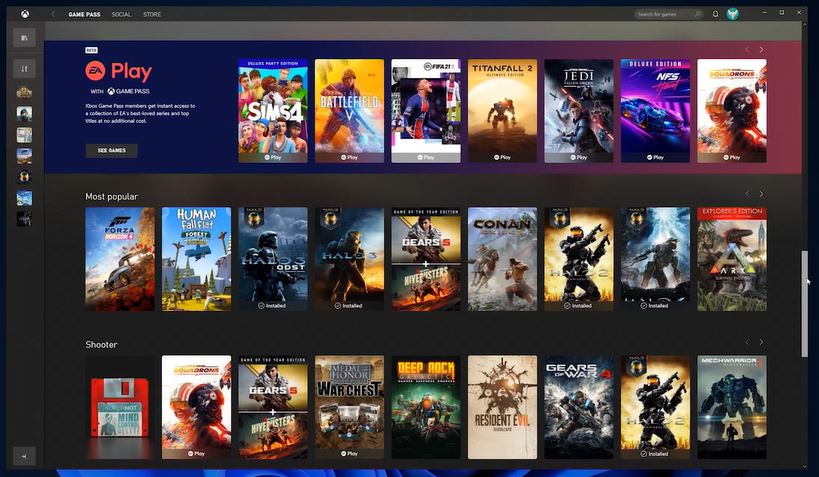The image size is (819, 477).
Task: Open the Resident Evil 7 game tile
Action: (502, 407)
